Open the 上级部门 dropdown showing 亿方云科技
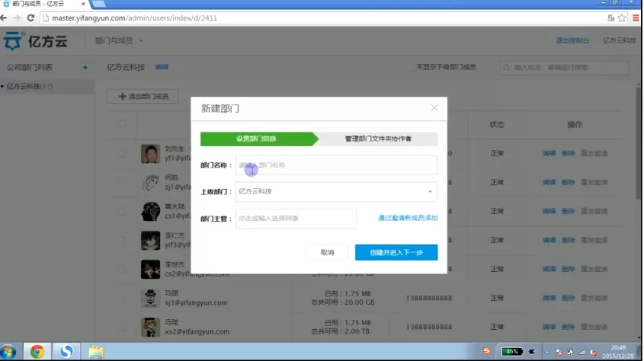 pyautogui.click(x=336, y=192)
